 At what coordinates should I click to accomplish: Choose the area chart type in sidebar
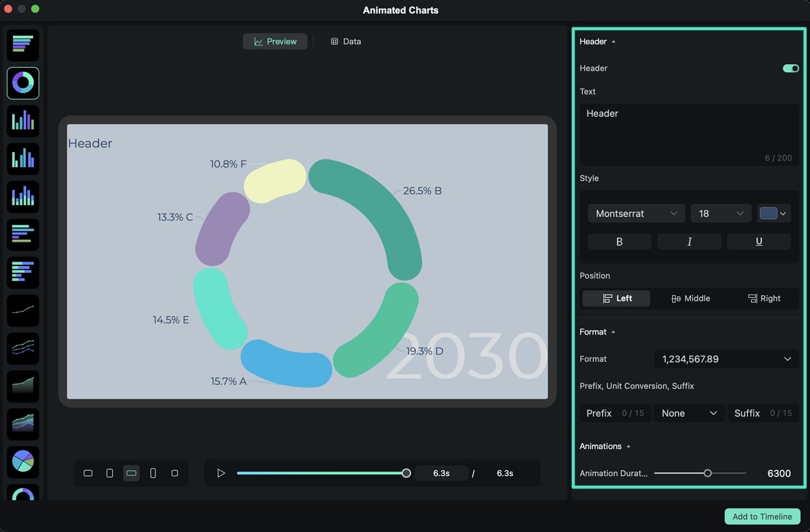(x=22, y=386)
